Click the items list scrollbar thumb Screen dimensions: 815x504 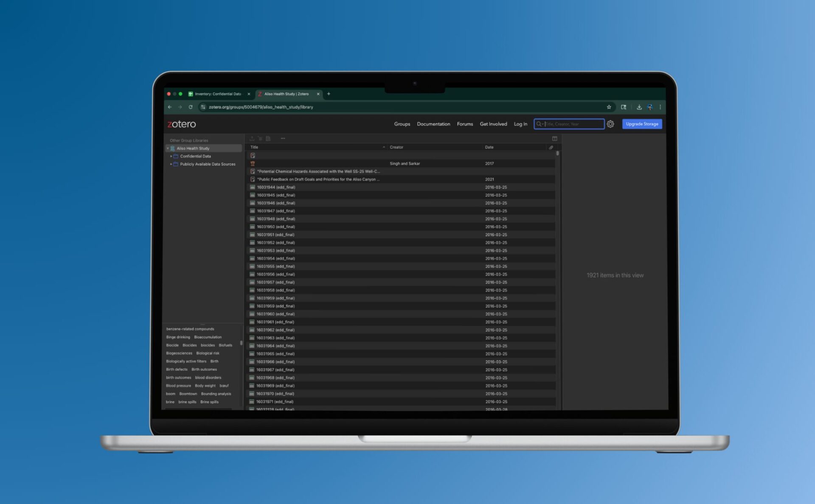(557, 153)
